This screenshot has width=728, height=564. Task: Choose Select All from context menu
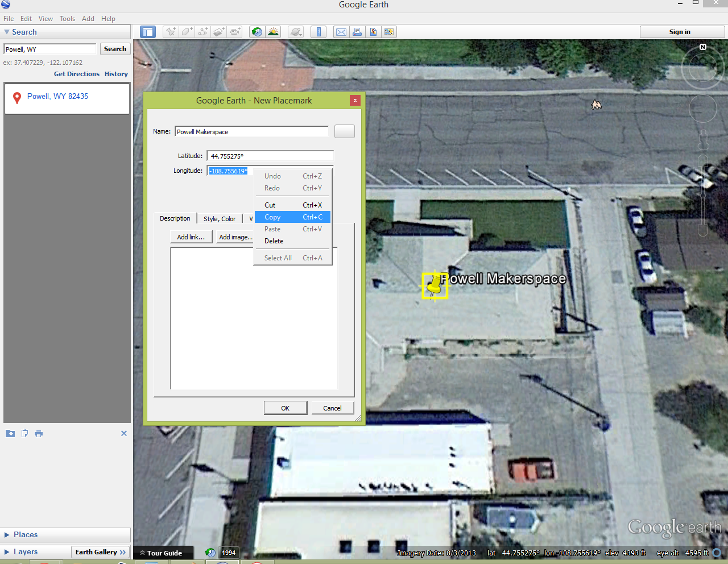tap(292, 258)
